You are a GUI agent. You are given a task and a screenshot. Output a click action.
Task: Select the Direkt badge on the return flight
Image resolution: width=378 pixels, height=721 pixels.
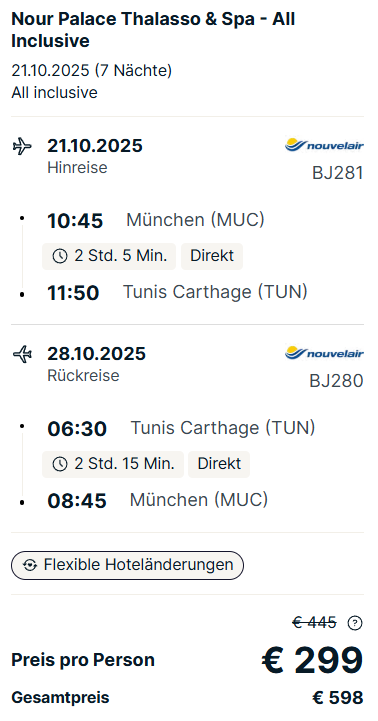point(219,464)
